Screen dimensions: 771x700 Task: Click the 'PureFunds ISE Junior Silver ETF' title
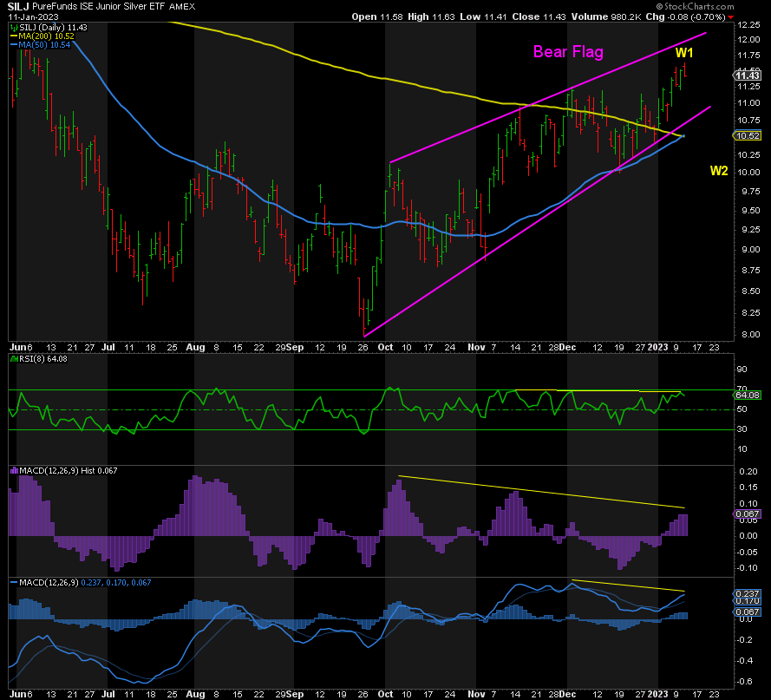[99, 6]
